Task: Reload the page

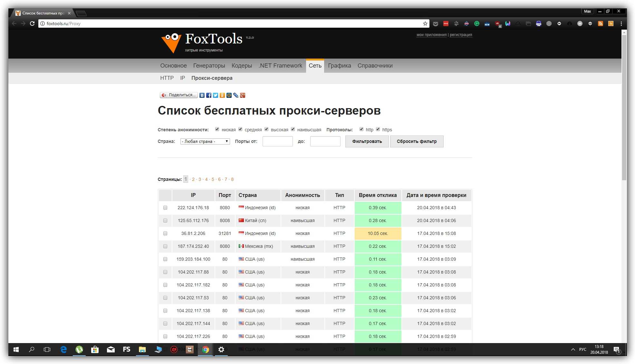Action: pos(32,23)
